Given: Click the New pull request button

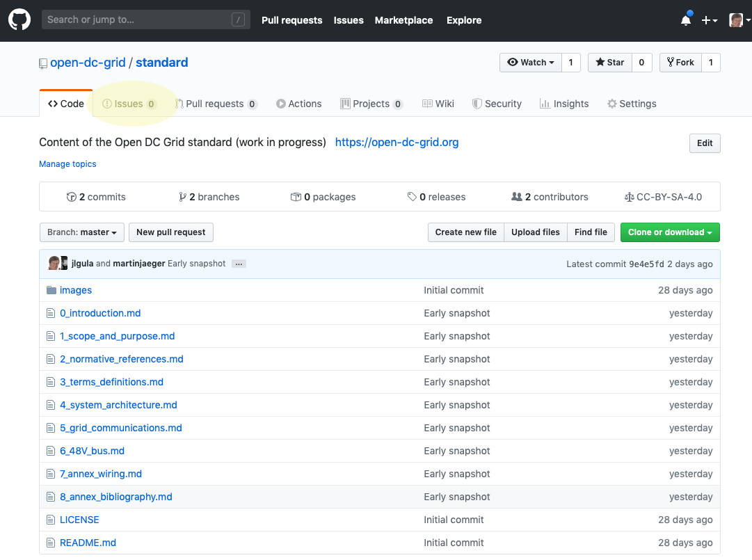Looking at the screenshot, I should pos(170,232).
